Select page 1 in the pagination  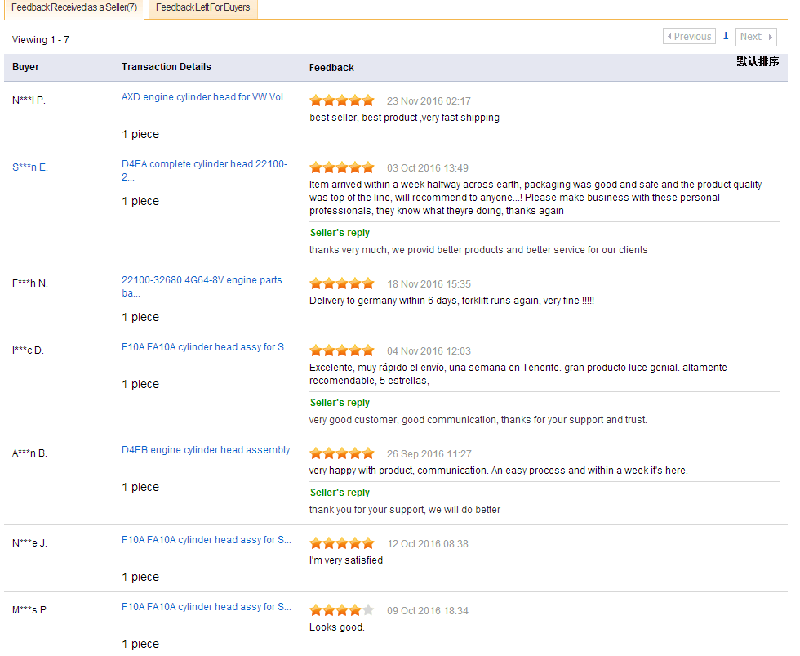pyautogui.click(x=725, y=35)
